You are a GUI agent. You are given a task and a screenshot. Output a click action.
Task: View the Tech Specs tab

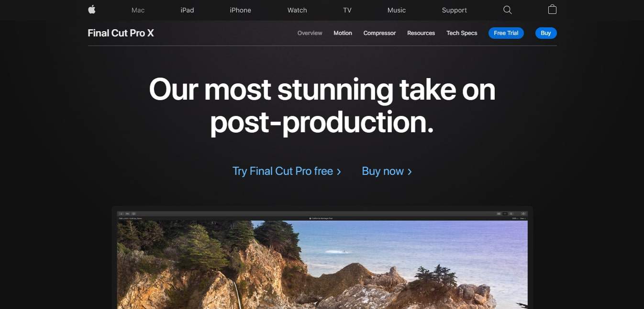point(462,33)
